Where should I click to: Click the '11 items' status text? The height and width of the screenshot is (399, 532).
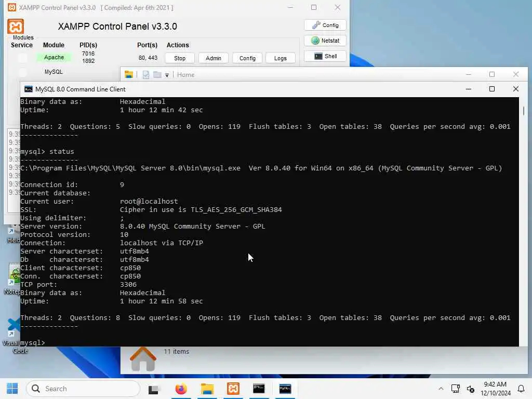pyautogui.click(x=177, y=352)
